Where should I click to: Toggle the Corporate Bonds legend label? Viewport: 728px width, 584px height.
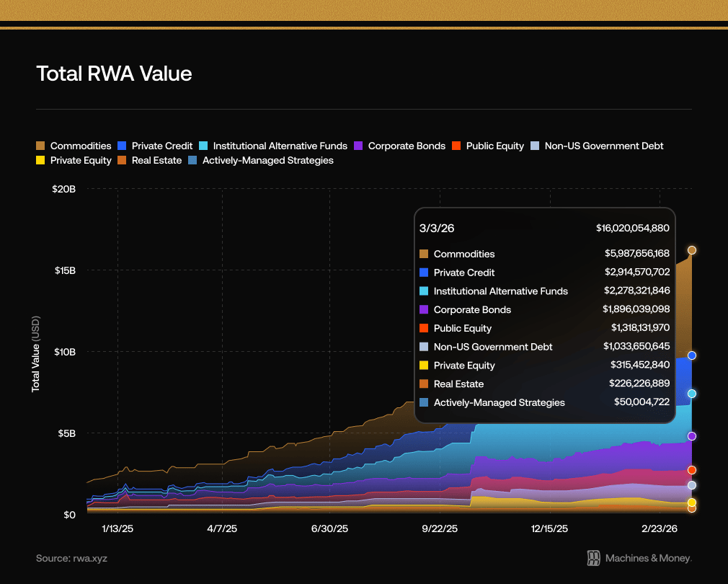[407, 146]
